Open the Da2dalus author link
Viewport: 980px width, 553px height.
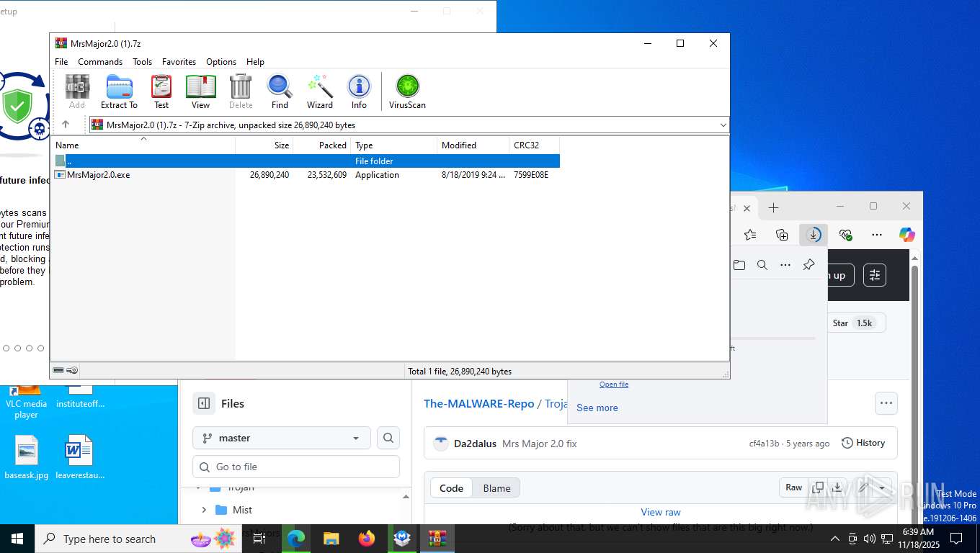coord(475,444)
